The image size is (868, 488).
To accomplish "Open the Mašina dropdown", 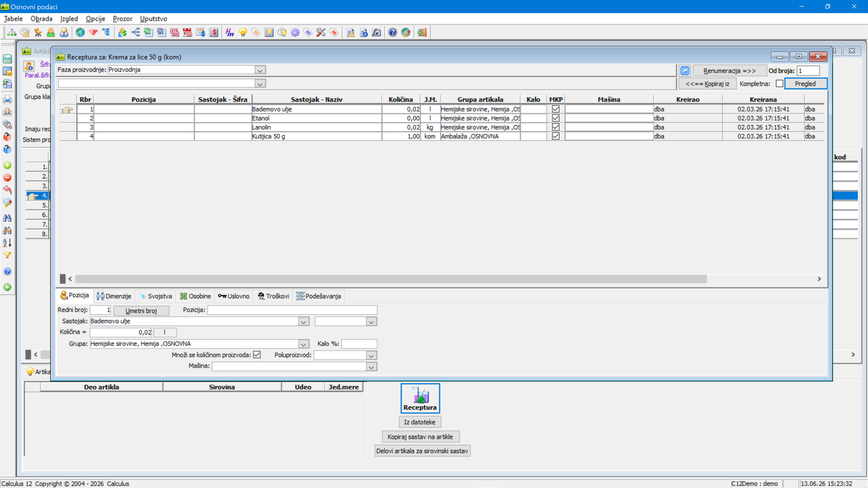I will [371, 367].
